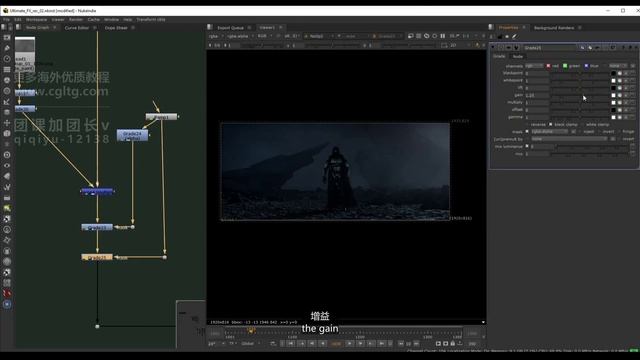
Task: Select the blue merge node
Action: pos(97,191)
